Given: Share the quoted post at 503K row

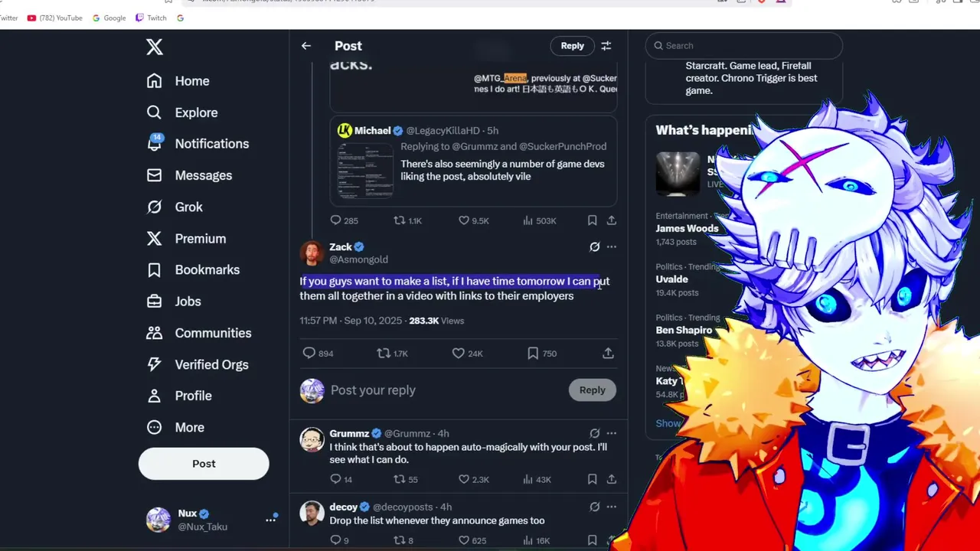Looking at the screenshot, I should (x=612, y=220).
